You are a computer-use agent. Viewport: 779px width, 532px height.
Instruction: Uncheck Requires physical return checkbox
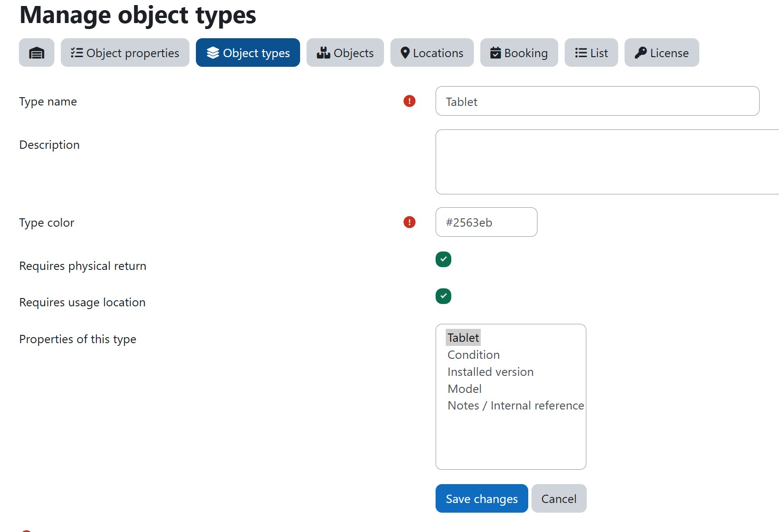443,259
